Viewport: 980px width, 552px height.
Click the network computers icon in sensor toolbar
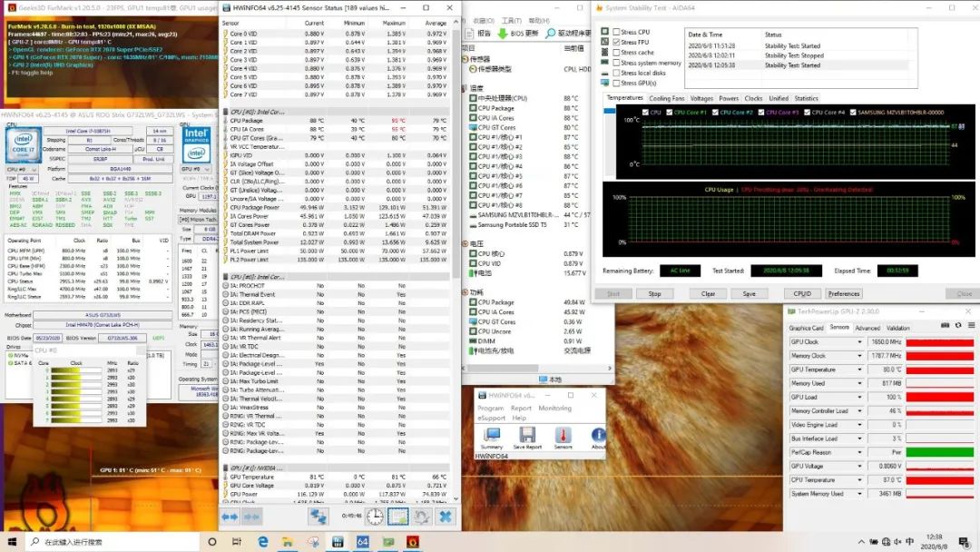(318, 517)
